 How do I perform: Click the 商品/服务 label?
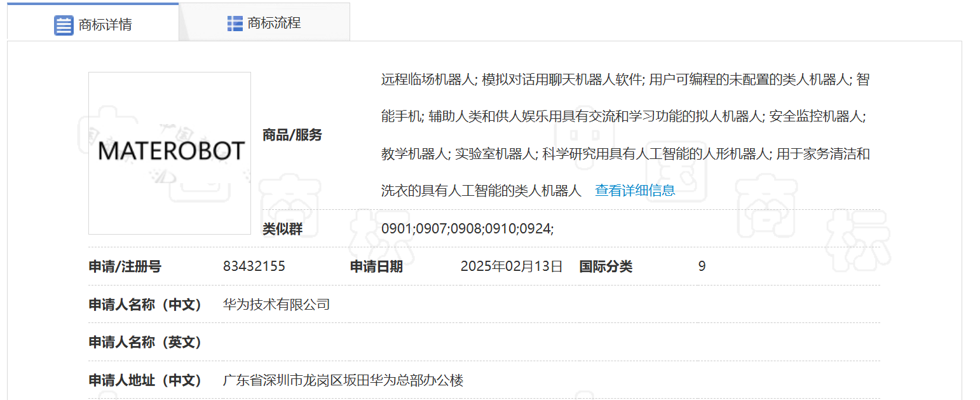292,135
